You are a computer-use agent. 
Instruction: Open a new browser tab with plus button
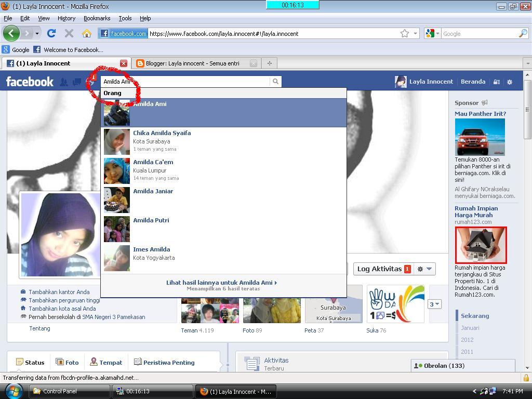coord(270,63)
